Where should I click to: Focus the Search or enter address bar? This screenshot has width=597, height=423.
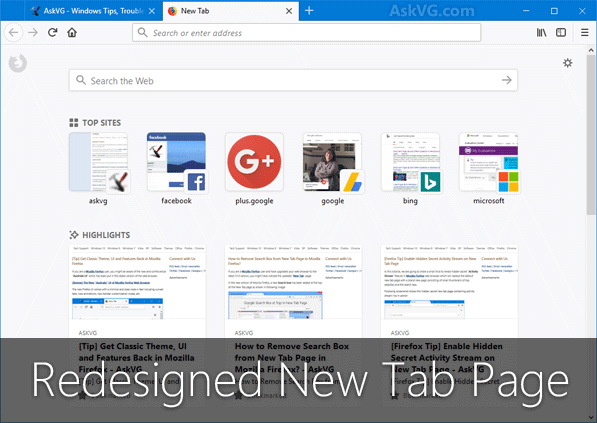(306, 33)
